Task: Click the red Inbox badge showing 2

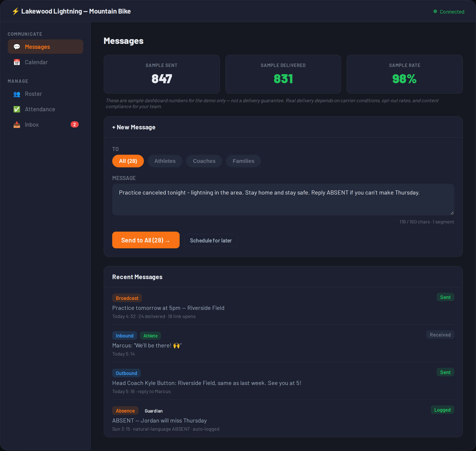Action: click(x=74, y=124)
